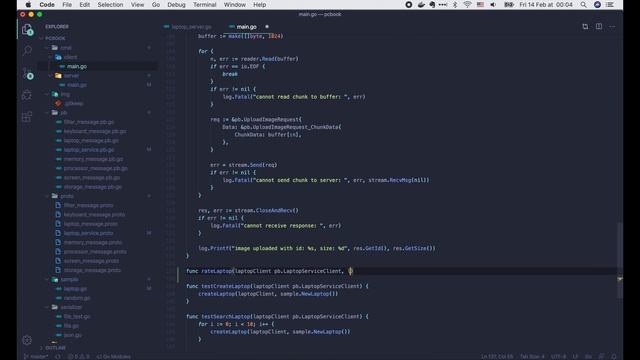Click the Wi-Fi icon in menu bar

[467, 4]
